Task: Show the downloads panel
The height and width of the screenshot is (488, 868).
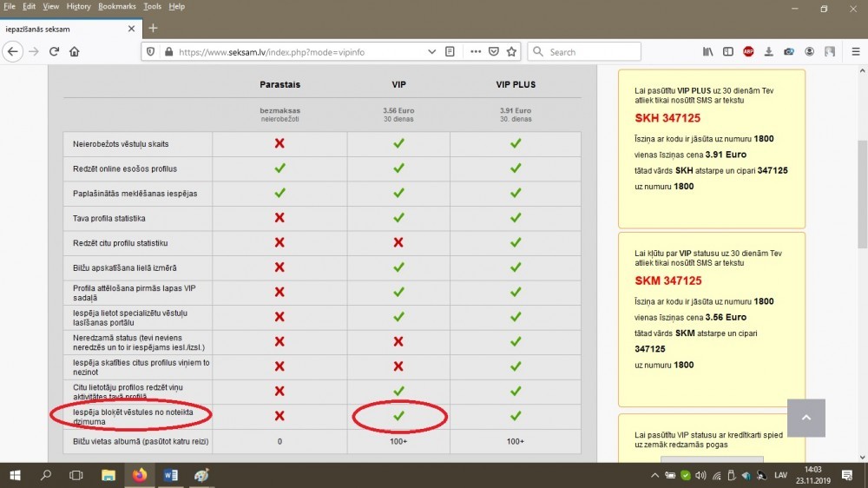Action: [769, 51]
